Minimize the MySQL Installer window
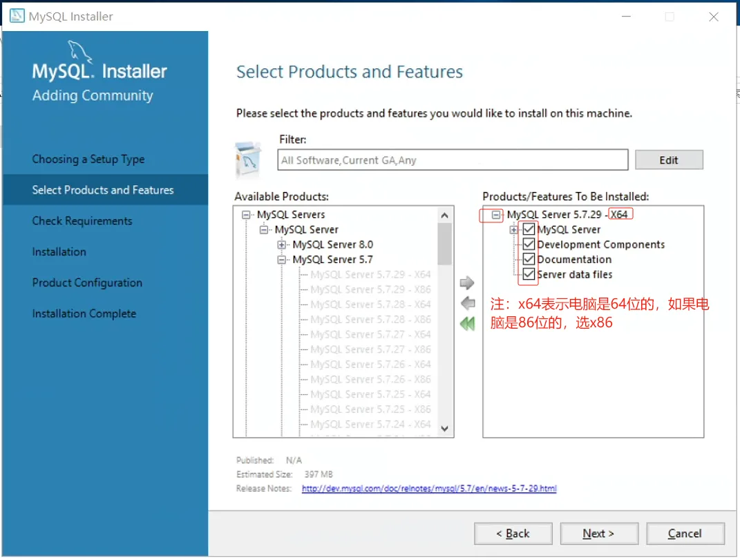740x560 pixels. (x=626, y=17)
